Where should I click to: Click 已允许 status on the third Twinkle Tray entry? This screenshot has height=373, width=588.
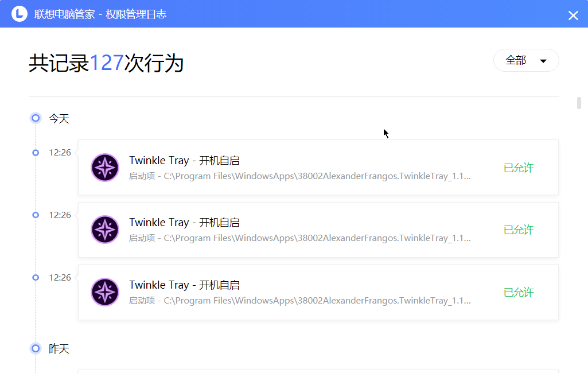tap(519, 292)
